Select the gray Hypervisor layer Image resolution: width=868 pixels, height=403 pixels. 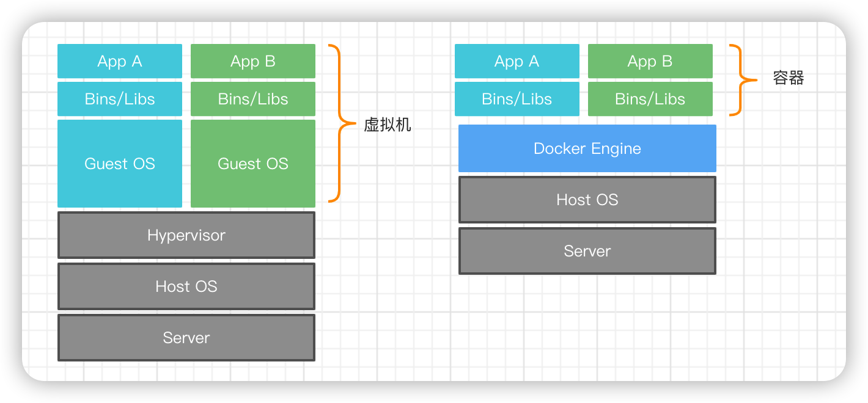186,235
